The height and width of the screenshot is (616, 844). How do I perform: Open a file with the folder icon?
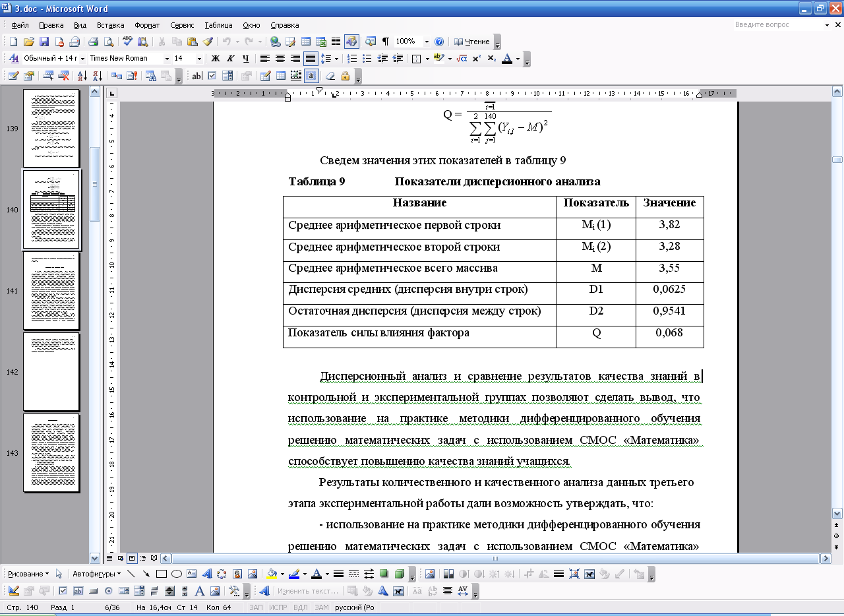tap(28, 41)
